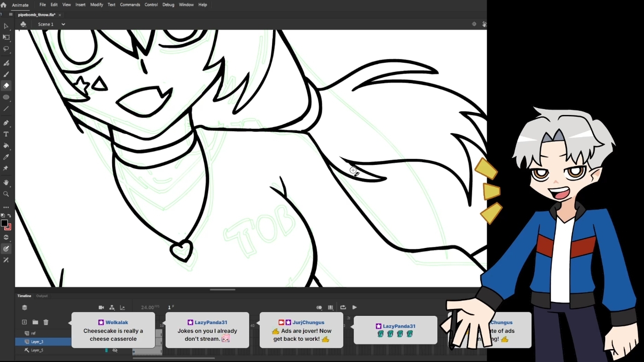Click the stroke color red swatch
This screenshot has width=644, height=362.
(x=8, y=227)
